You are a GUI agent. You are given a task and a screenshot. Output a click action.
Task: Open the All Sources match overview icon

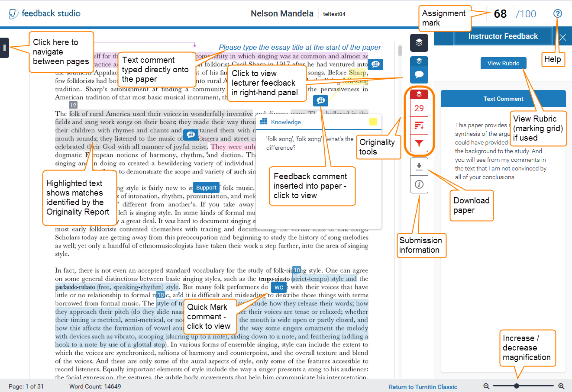(419, 125)
